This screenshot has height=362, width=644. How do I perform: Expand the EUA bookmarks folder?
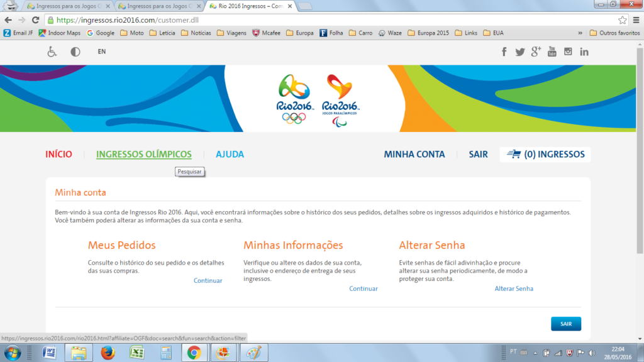pyautogui.click(x=493, y=33)
